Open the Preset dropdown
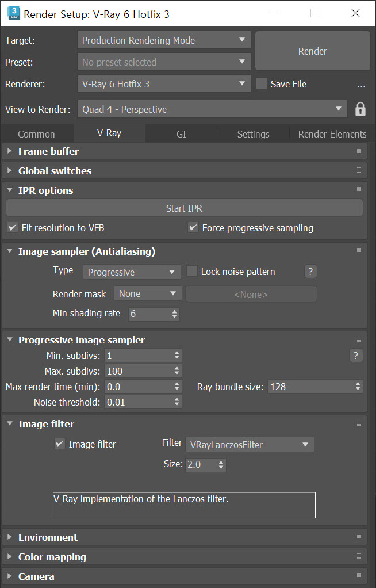This screenshot has height=588, width=376. click(x=164, y=62)
